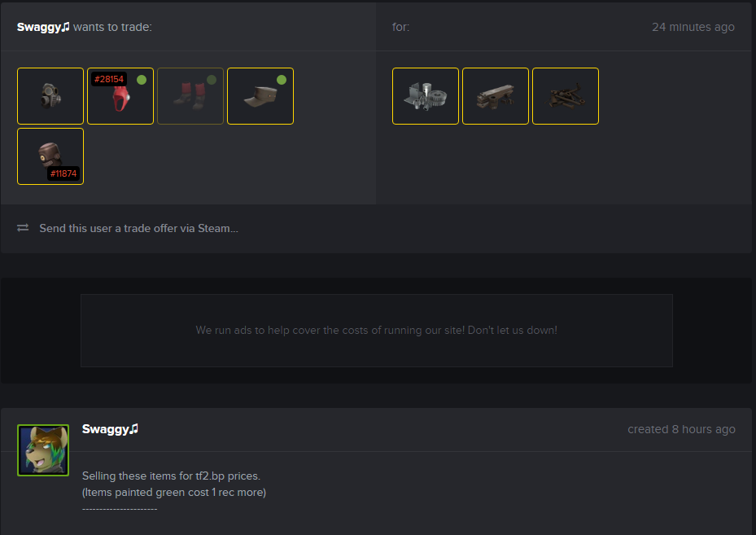Click the #28154 craft number badge
Image resolution: width=756 pixels, height=535 pixels.
tap(109, 79)
